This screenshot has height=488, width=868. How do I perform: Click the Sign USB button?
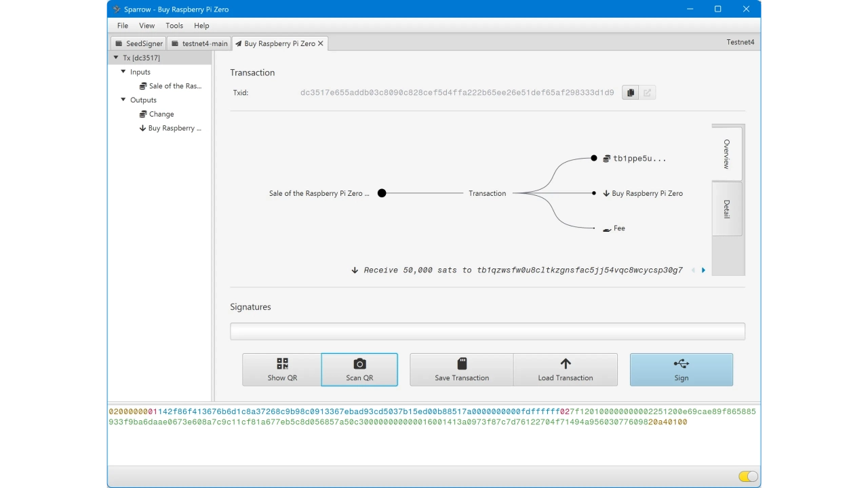click(x=681, y=369)
